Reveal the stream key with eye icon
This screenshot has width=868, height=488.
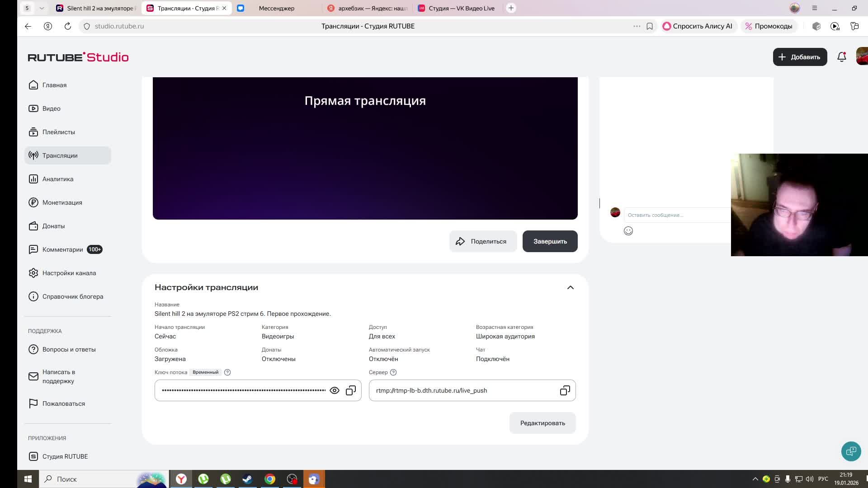click(335, 390)
